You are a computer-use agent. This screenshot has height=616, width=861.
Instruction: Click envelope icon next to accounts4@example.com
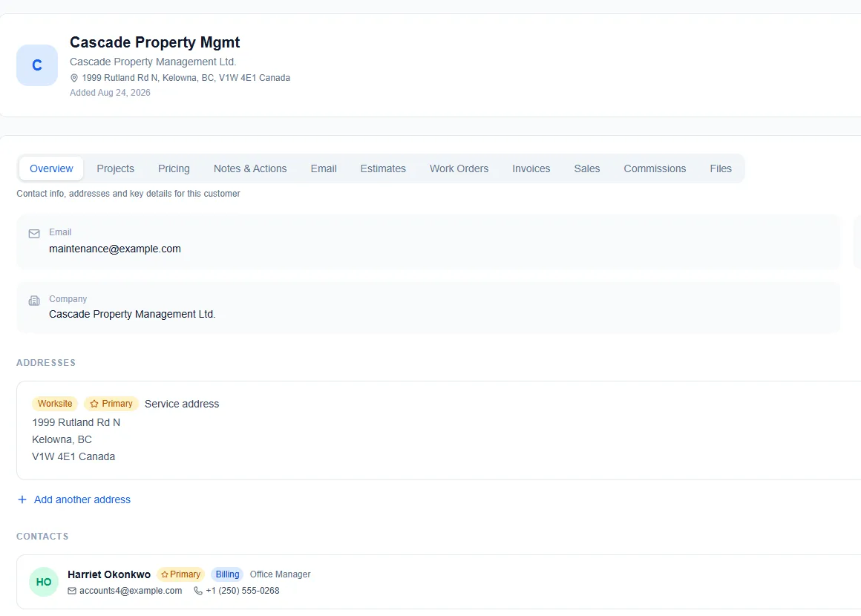click(72, 591)
